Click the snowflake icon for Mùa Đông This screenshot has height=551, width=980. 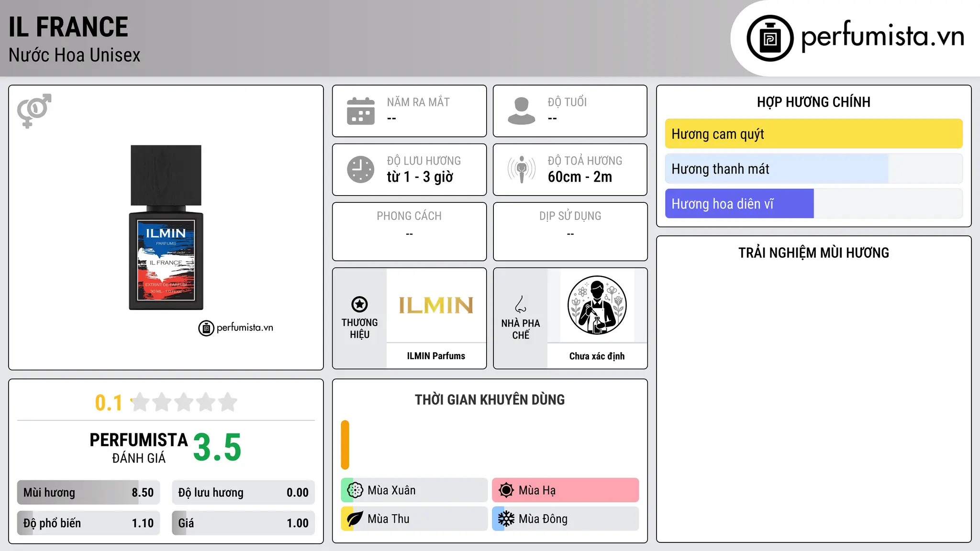[x=506, y=519]
